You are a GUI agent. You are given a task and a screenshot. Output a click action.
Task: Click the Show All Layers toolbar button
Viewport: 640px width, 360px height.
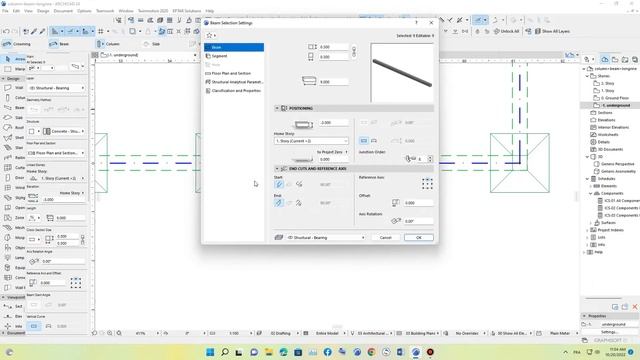pos(552,31)
